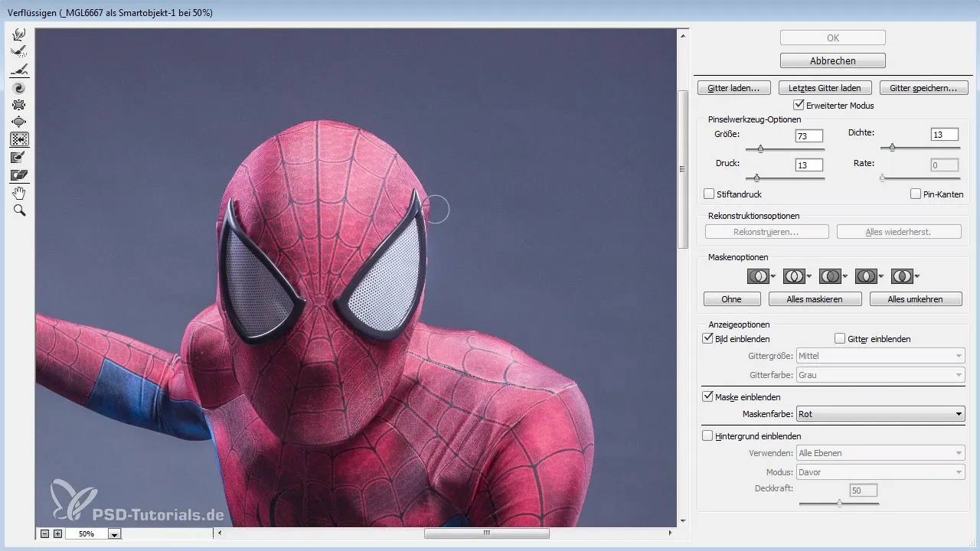This screenshot has height=551, width=980.
Task: Select the Push Left tool
Action: (20, 139)
